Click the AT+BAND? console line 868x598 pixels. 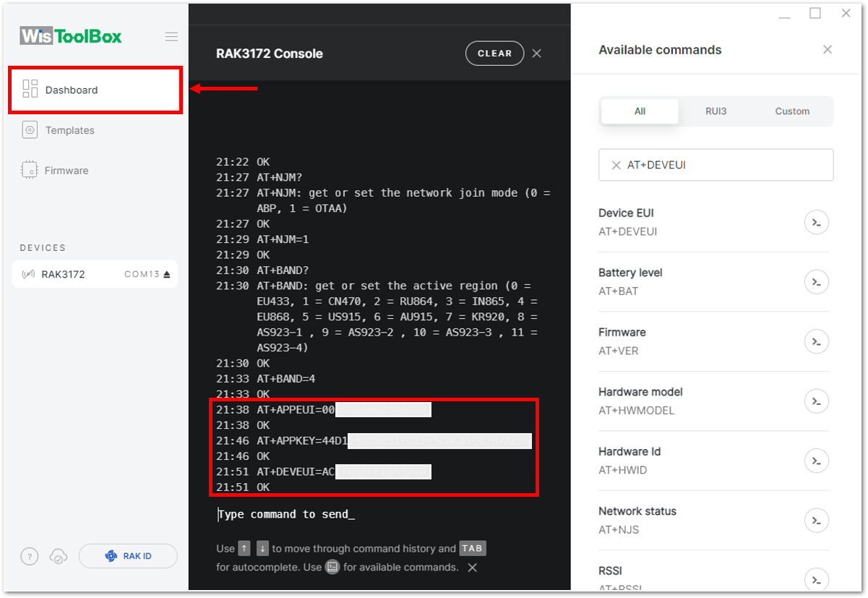(x=263, y=270)
